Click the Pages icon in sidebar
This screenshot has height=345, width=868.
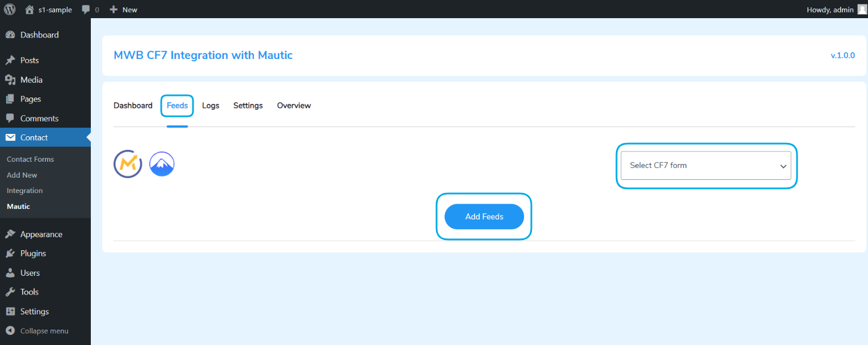[x=10, y=99]
